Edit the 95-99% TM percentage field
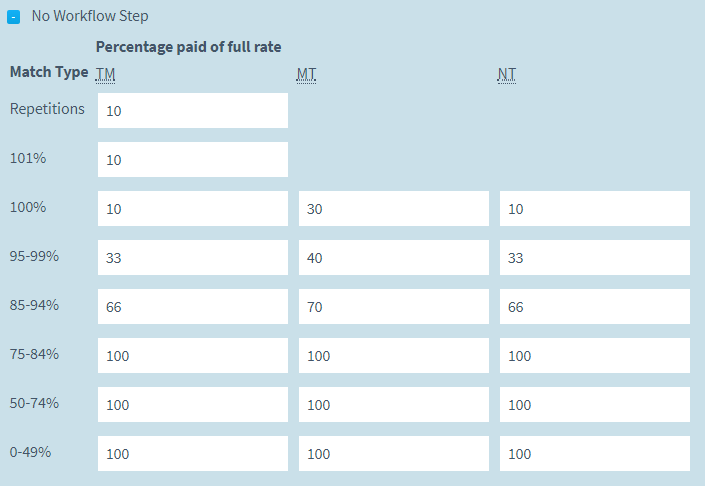 tap(192, 258)
